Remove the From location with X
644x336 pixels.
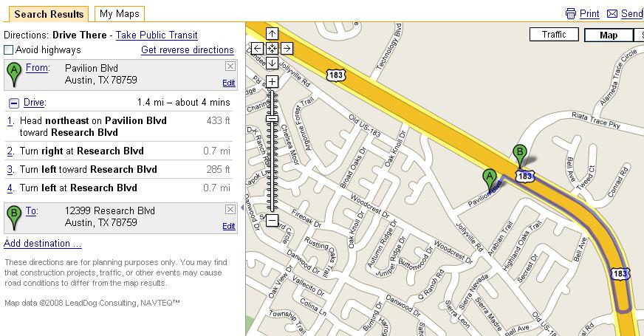coord(230,66)
